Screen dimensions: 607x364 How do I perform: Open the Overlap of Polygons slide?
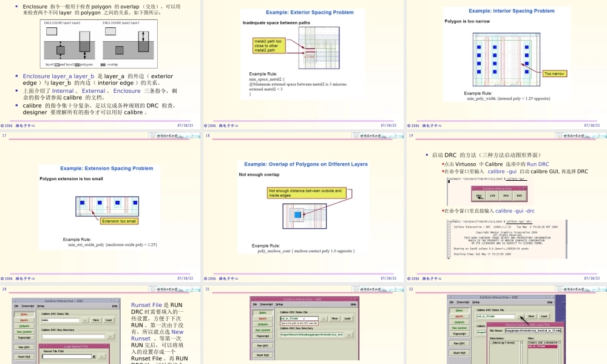click(303, 207)
